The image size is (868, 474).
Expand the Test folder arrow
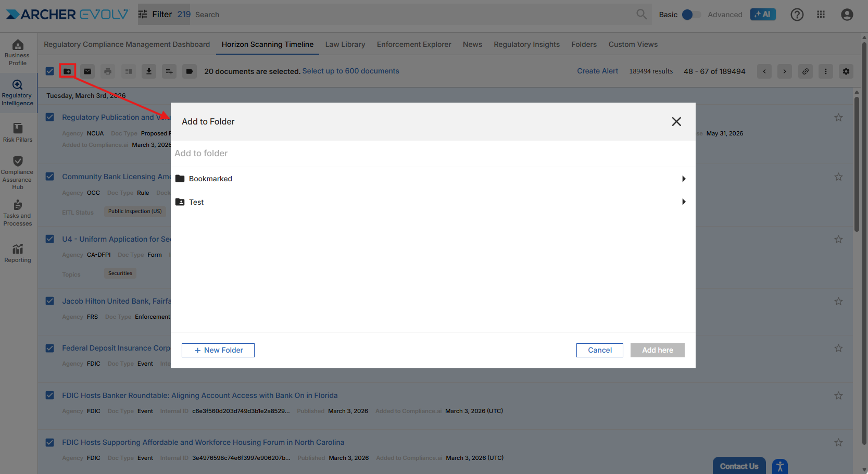[x=684, y=202]
